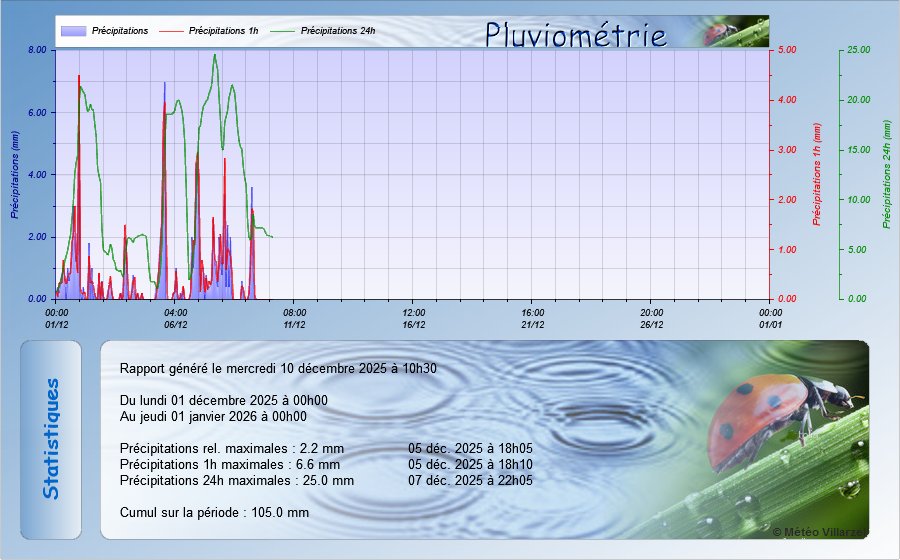Click the Pluviométrie chart title
The width and height of the screenshot is (900, 560).
click(575, 35)
